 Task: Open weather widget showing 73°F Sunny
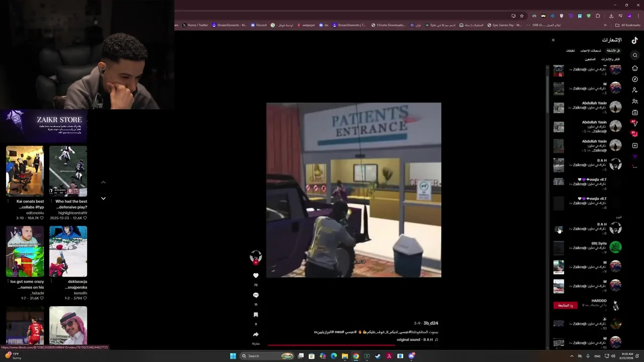click(x=14, y=356)
